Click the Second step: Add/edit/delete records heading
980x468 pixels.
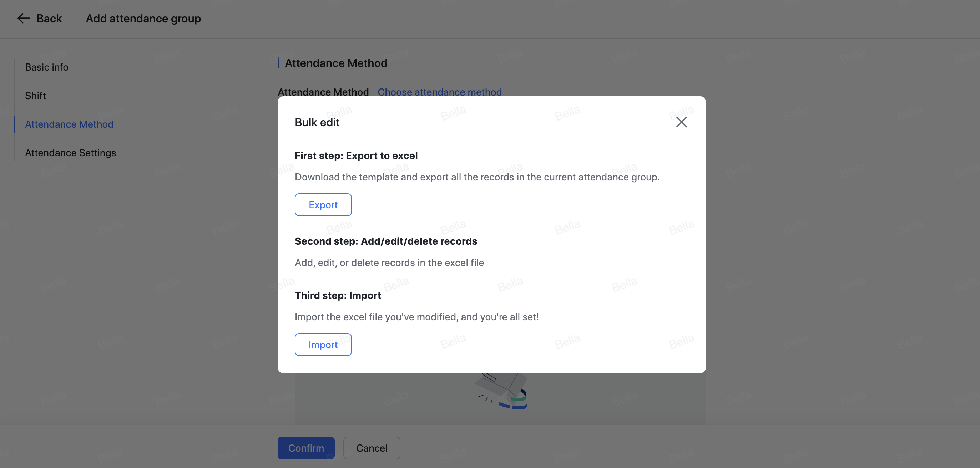point(386,241)
